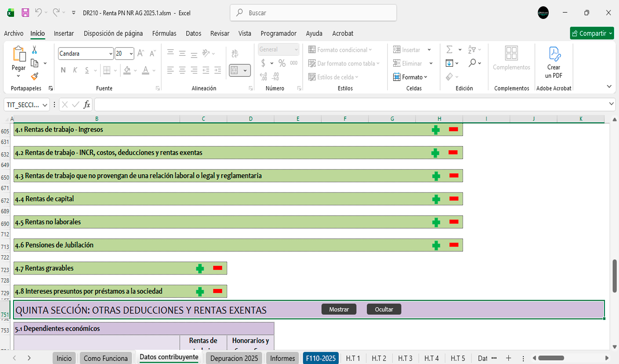Open the font name dropdown Candara
This screenshot has width=619, height=364.
111,54
